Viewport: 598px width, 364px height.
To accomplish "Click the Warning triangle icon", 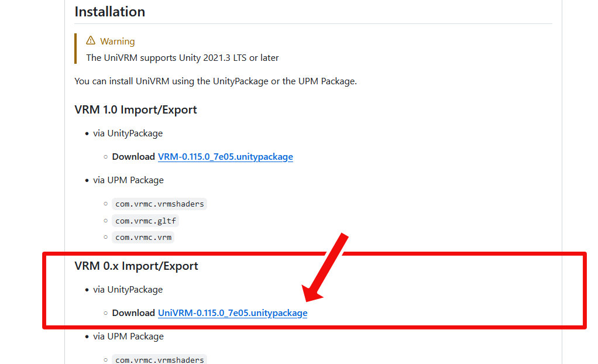I will point(91,41).
